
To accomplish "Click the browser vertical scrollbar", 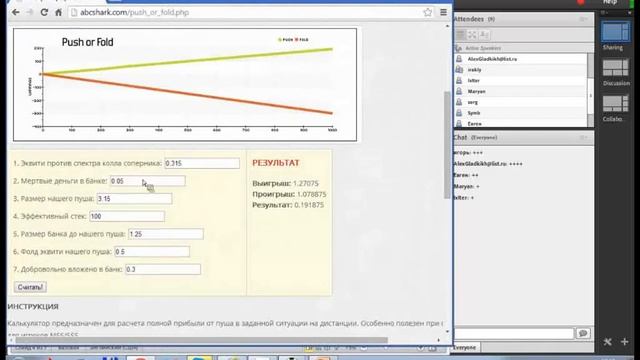I will (447, 145).
